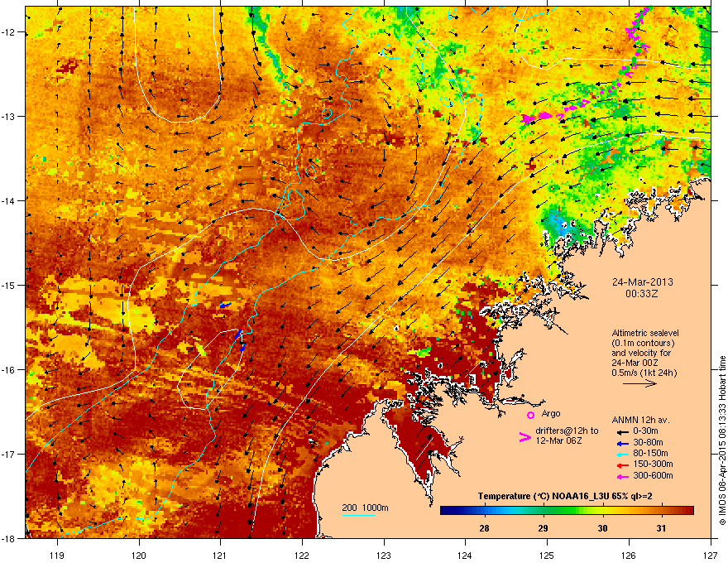Screen dimensions: 728x563
Task: Click the 'ANMN 12h av.' legend heading
Action: coord(640,421)
